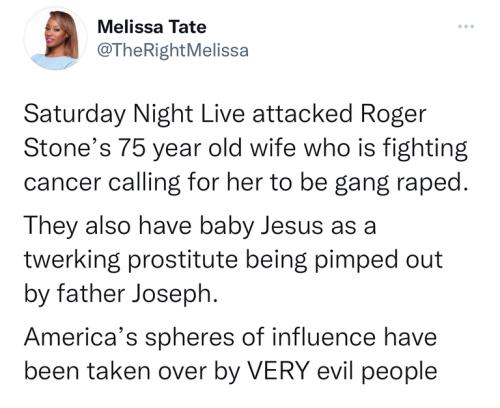Click the word "spheres" in the tweet

click(189, 338)
